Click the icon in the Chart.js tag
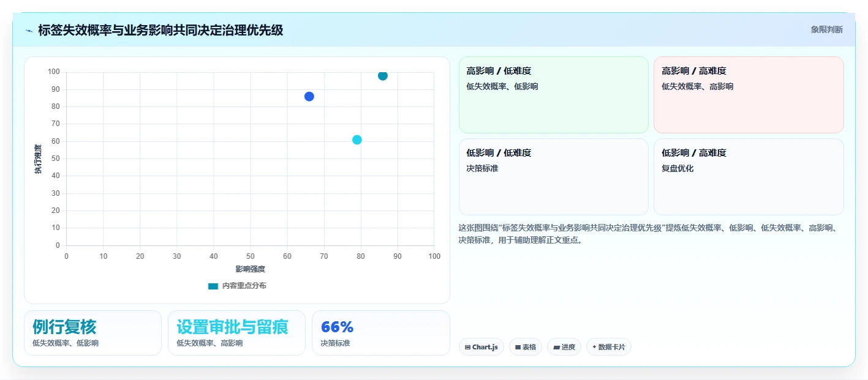 coord(468,348)
